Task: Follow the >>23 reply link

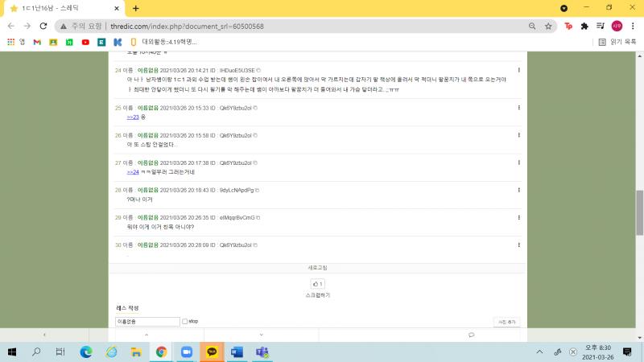Action: tap(133, 117)
